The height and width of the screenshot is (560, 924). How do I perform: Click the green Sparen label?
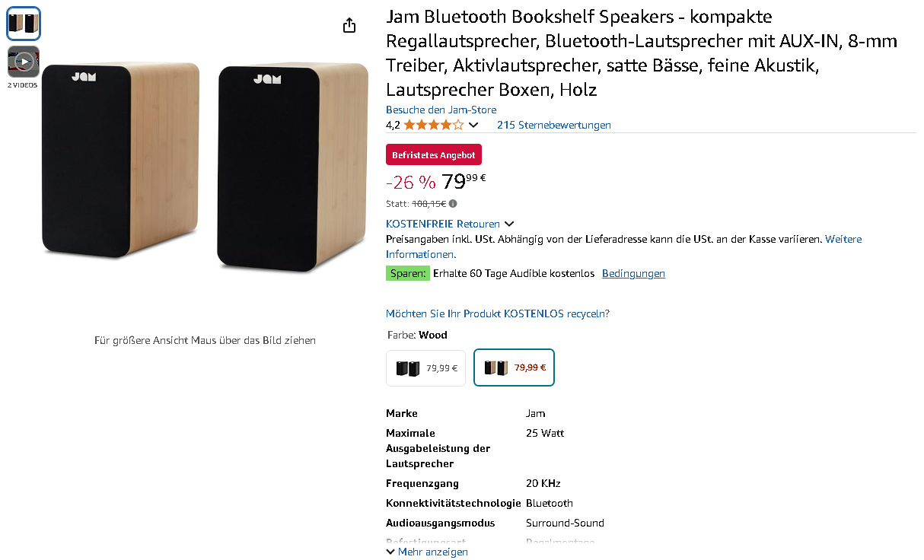408,273
